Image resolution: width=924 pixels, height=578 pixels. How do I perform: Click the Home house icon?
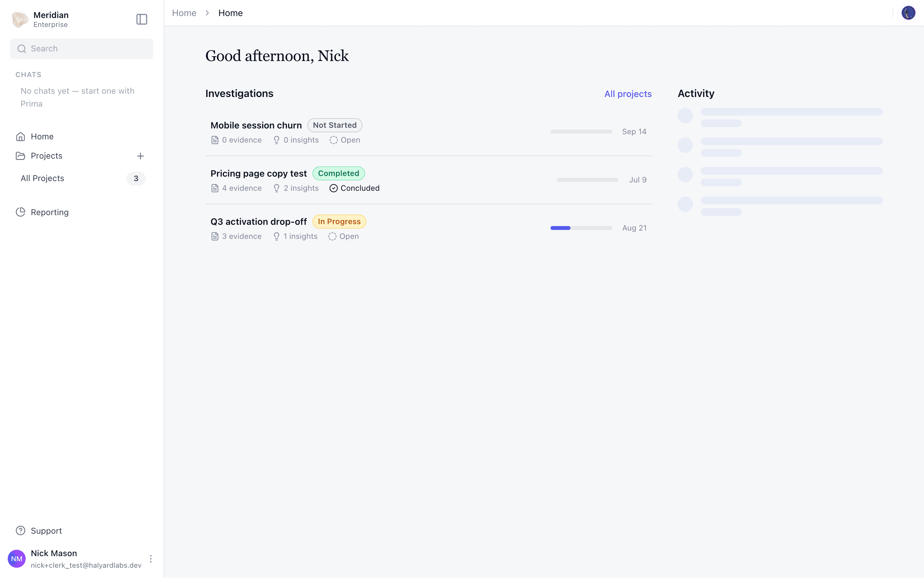point(21,136)
